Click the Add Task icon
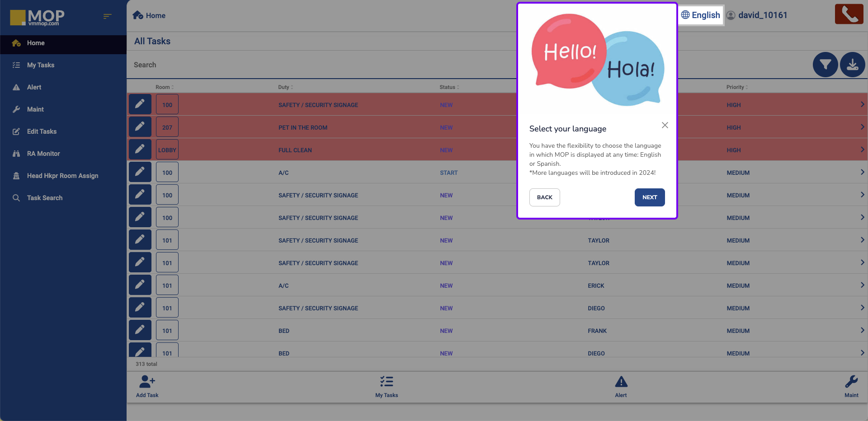868x421 pixels. pyautogui.click(x=147, y=386)
